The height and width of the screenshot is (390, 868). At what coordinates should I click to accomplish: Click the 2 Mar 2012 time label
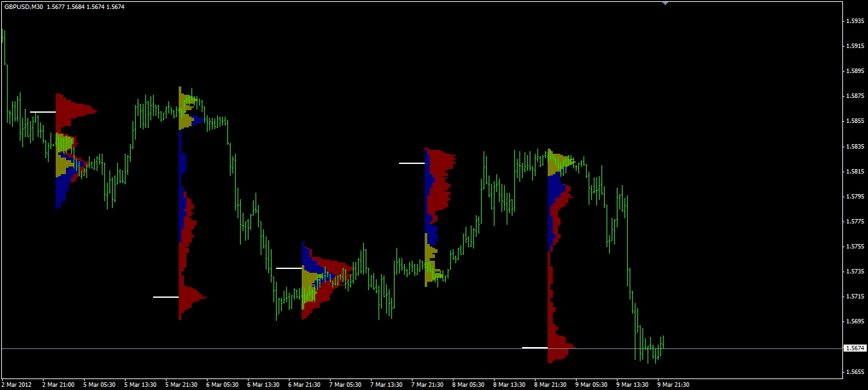pos(16,385)
